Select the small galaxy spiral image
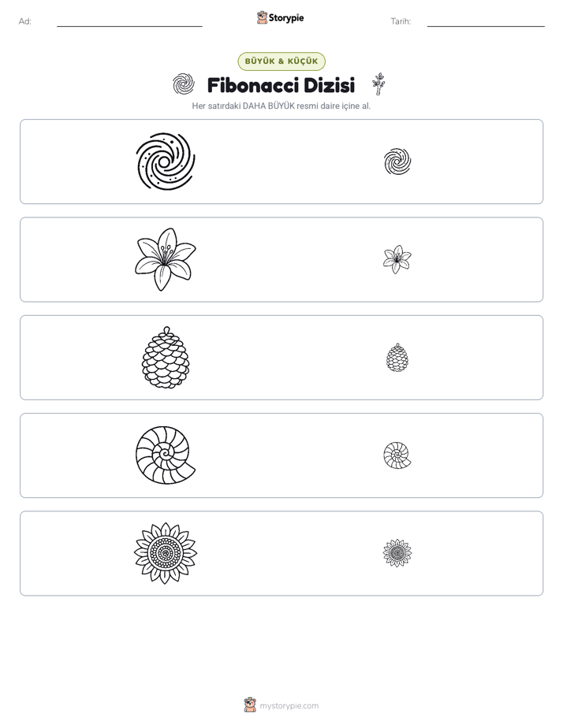563x728 pixels. click(x=397, y=162)
